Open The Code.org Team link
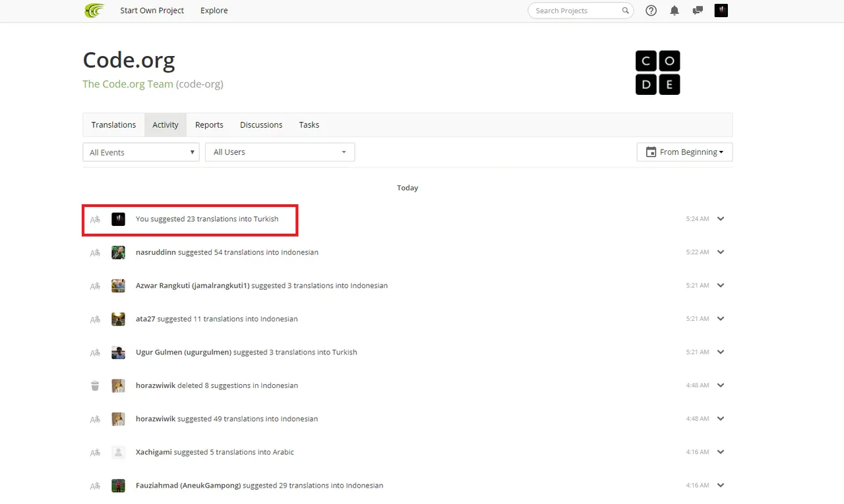 point(128,84)
